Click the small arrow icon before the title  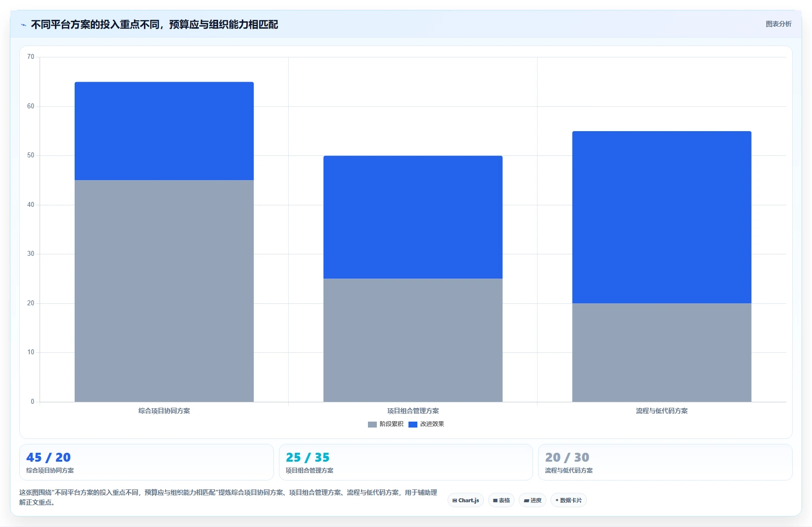point(23,25)
